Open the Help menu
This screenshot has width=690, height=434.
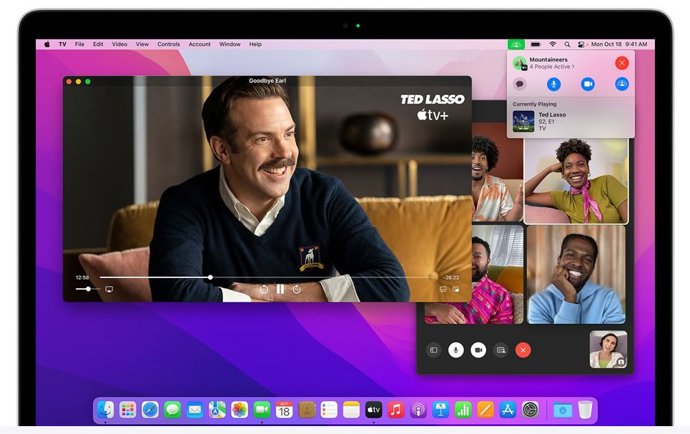coord(255,44)
